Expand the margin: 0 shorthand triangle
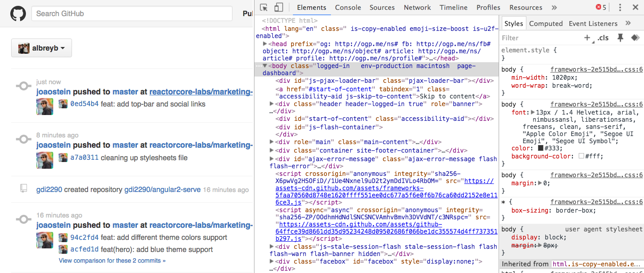Screen dimensions: 644x273 (540, 183)
